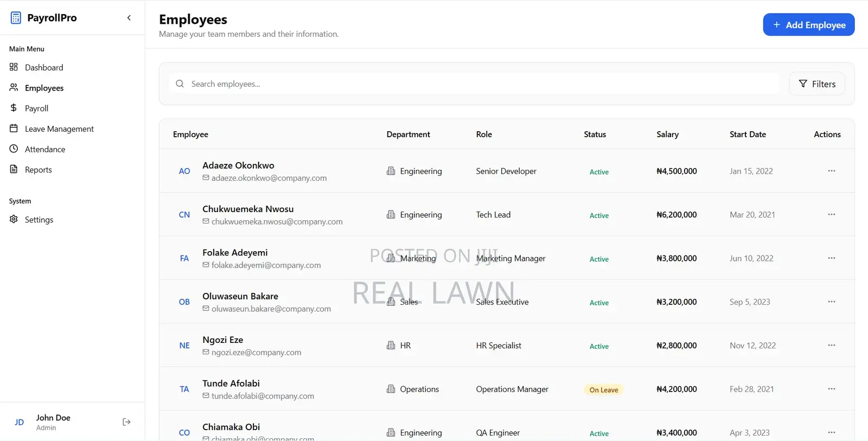The image size is (868, 441).
Task: Click Active status for Adaeze Okonkwo
Action: [599, 172]
